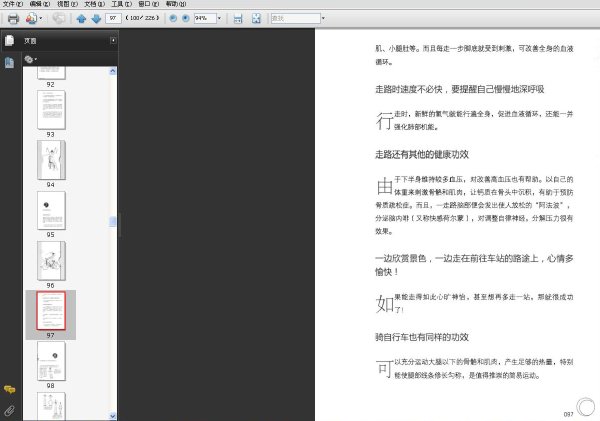Screen dimensions: 600x421
Task: Select highlighted page 97 thumbnail
Action: coord(51,310)
